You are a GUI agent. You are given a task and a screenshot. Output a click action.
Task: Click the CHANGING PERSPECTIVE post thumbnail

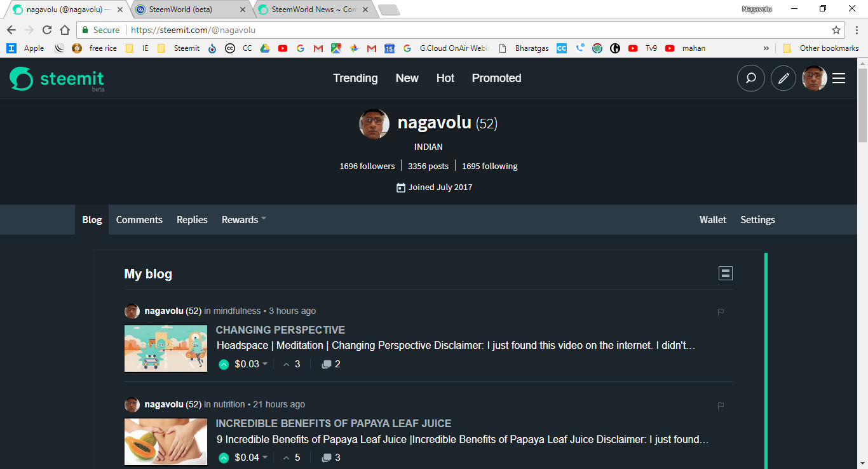pyautogui.click(x=166, y=348)
